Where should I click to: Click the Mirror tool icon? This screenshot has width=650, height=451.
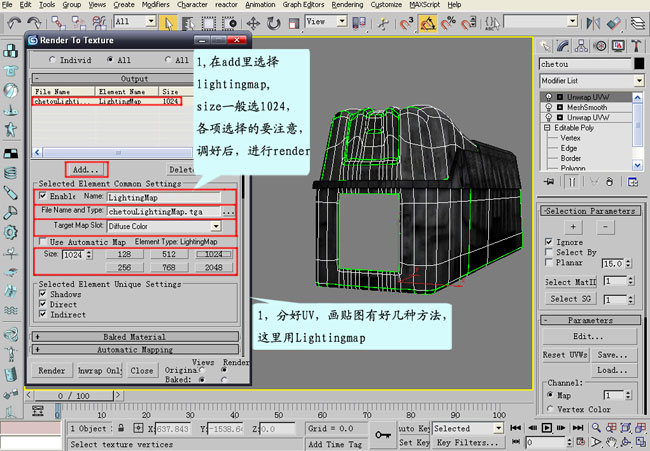click(593, 23)
